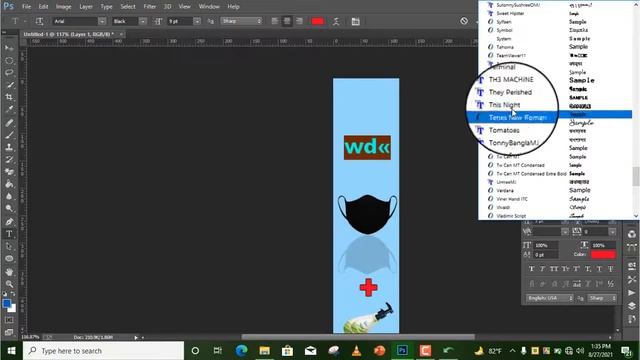Toggle Fractions OpenType feature
The width and height of the screenshot is (640, 360).
611,284
